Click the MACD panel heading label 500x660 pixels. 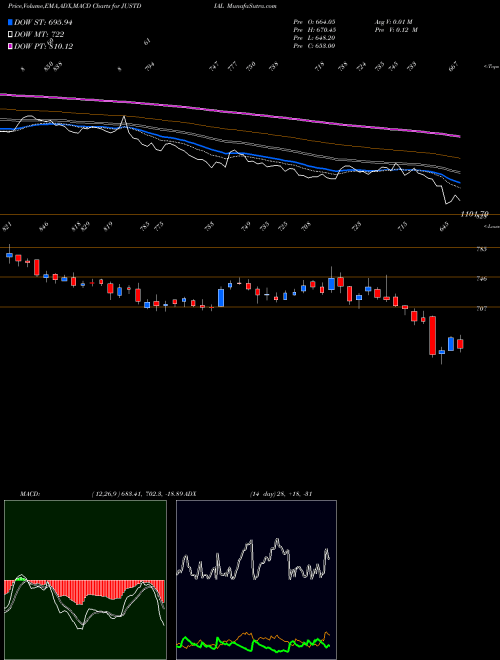click(x=29, y=493)
